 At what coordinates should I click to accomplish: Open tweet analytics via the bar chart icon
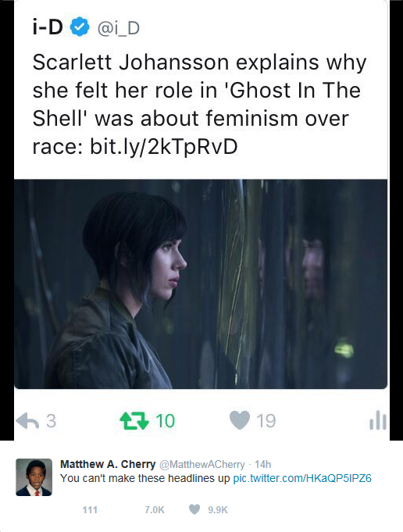377,420
